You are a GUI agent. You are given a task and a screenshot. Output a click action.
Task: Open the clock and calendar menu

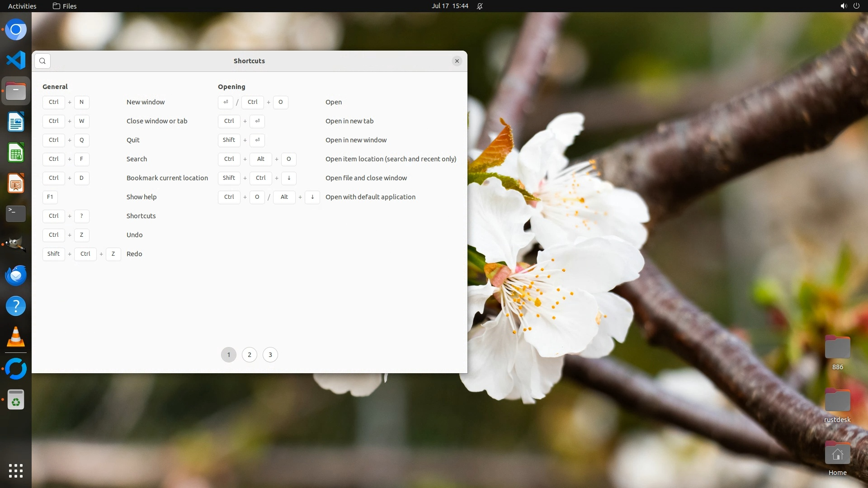(x=450, y=6)
